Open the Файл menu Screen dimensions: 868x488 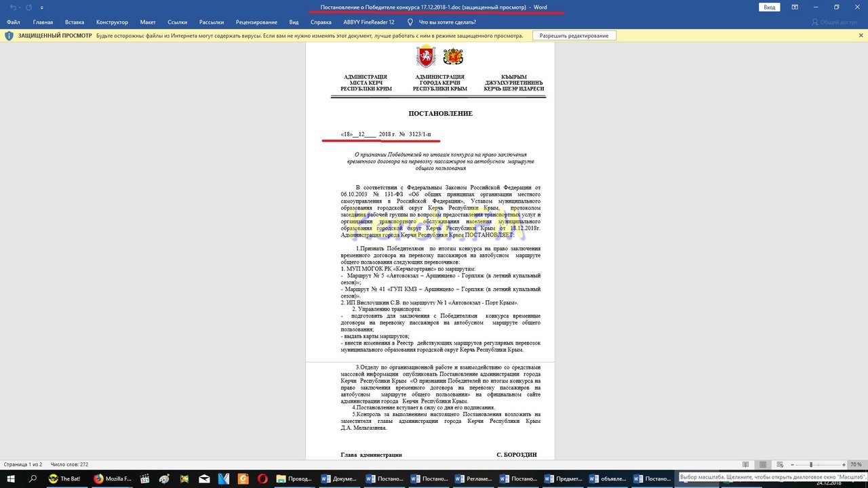pyautogui.click(x=13, y=22)
